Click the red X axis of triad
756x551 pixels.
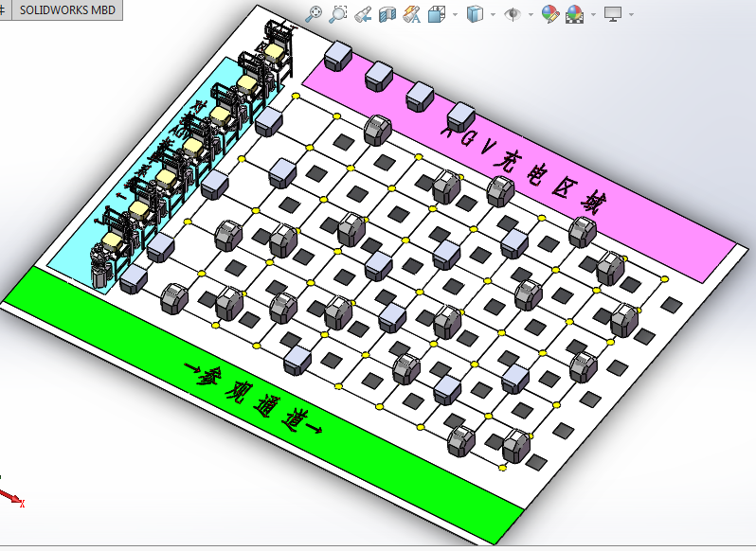click(11, 498)
